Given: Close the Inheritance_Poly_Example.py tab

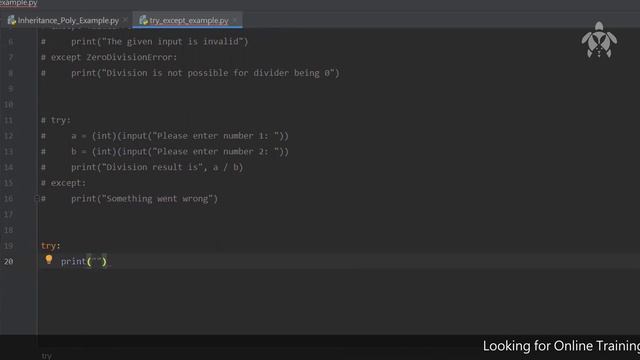Looking at the screenshot, I should (x=125, y=20).
